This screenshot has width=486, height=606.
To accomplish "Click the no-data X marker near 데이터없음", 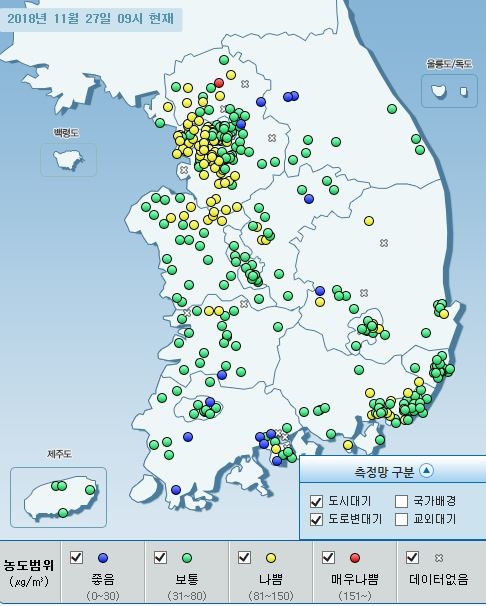I will coord(439,558).
